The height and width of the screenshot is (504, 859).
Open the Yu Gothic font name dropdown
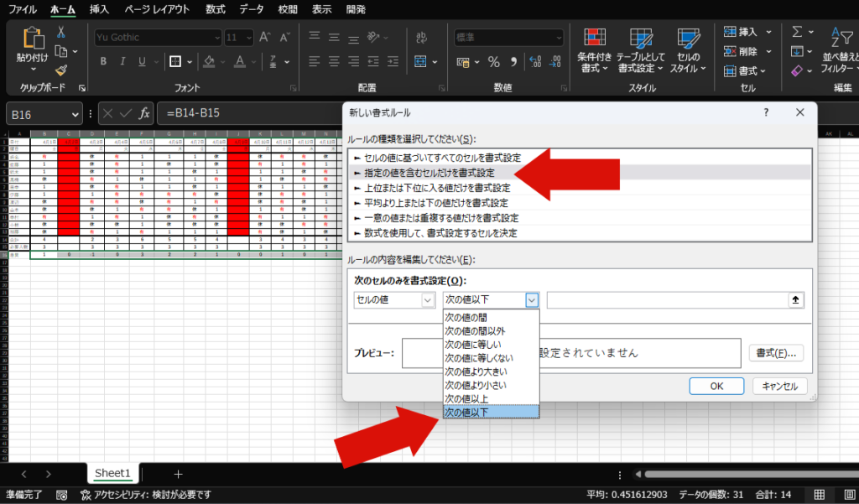(217, 38)
